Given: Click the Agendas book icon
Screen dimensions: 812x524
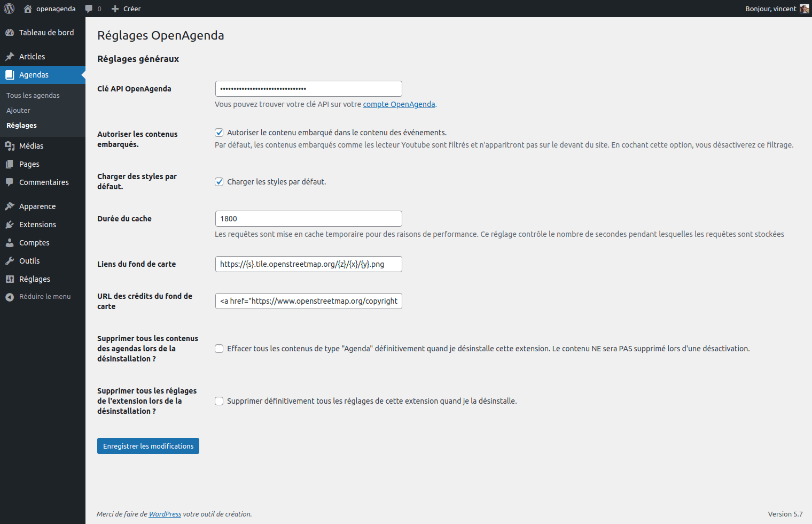Looking at the screenshot, I should 10,75.
